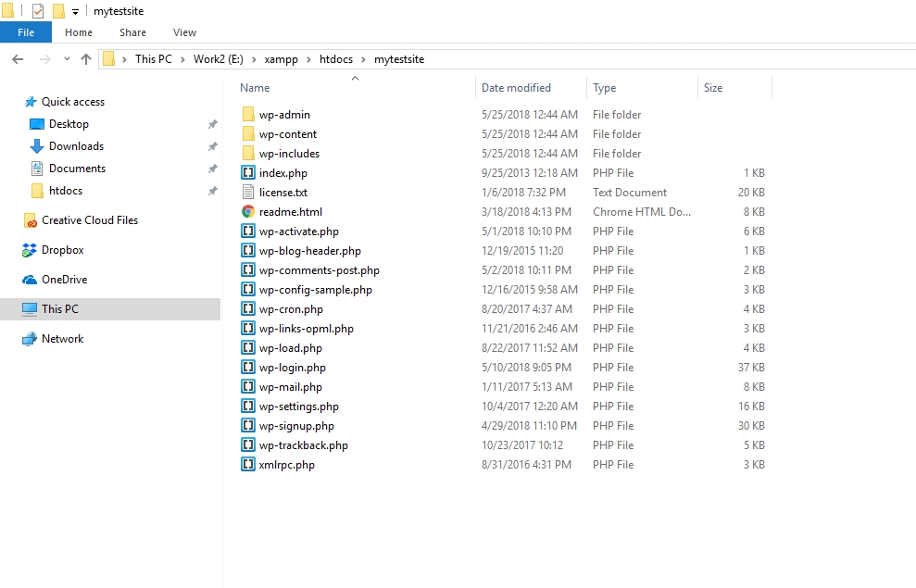Select the wp-login.php file name
This screenshot has height=588, width=916.
point(293,368)
